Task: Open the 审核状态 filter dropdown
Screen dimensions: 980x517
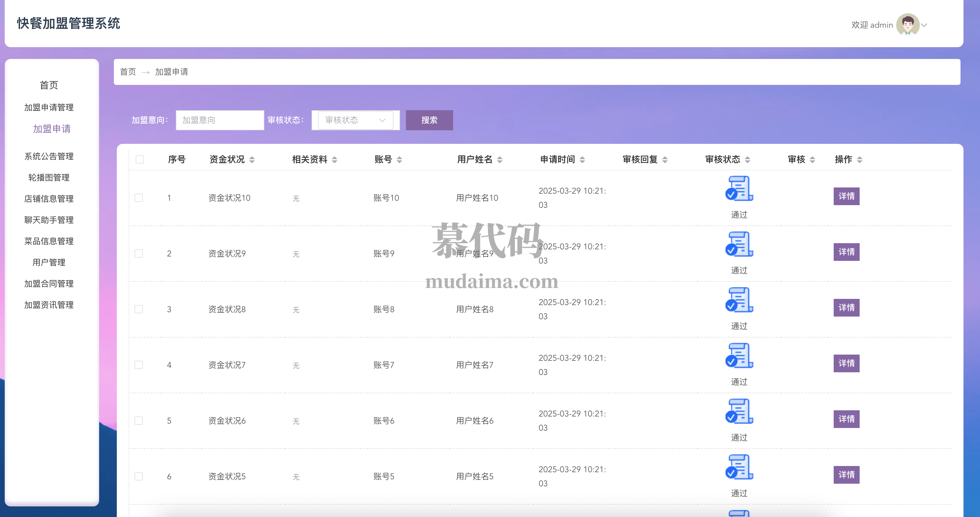Action: (355, 120)
